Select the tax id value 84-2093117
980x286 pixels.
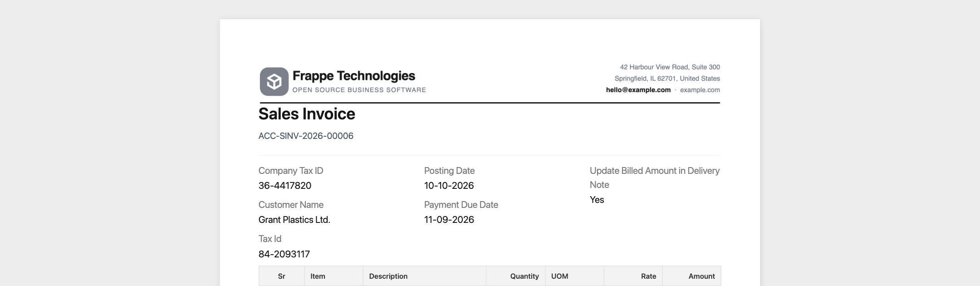(284, 254)
